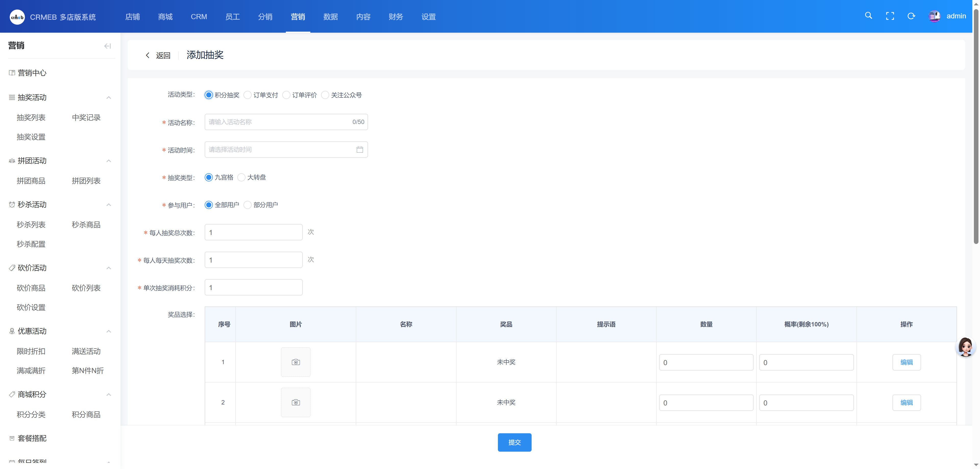Click the calendar icon in 活动时间 field
The height and width of the screenshot is (469, 980).
coord(360,150)
